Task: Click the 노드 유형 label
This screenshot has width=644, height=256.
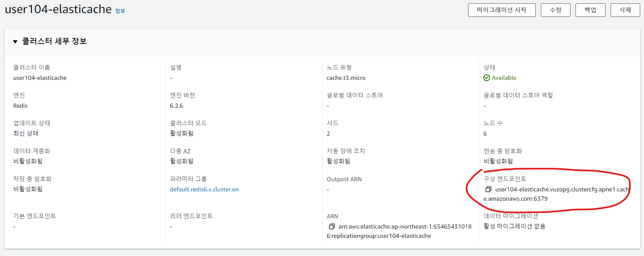Action: click(339, 68)
